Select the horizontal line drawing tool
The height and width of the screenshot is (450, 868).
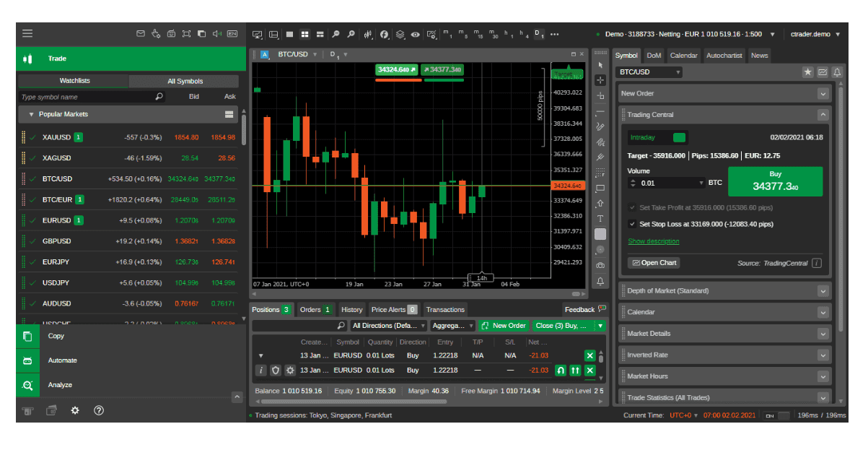[600, 110]
